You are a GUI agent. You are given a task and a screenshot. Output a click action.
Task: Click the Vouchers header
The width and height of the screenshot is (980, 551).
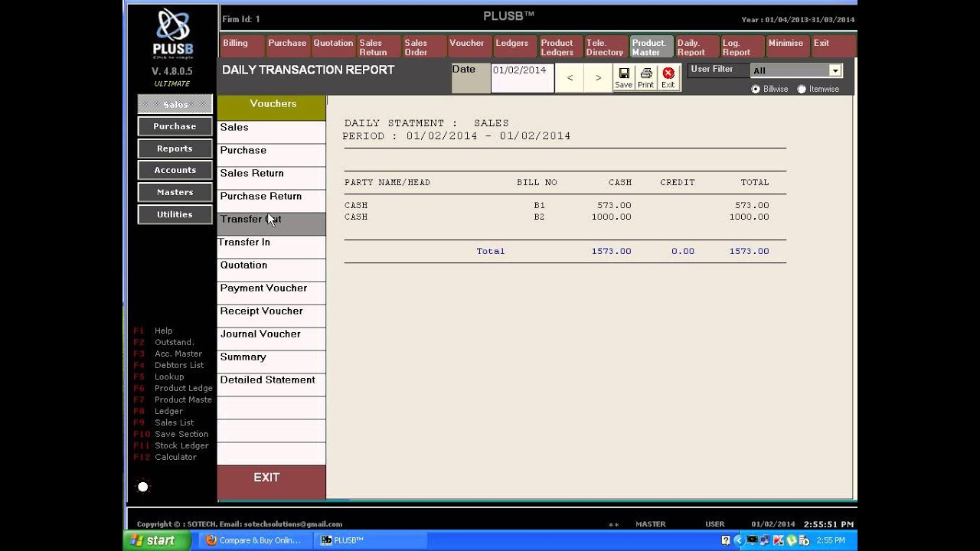pos(273,108)
